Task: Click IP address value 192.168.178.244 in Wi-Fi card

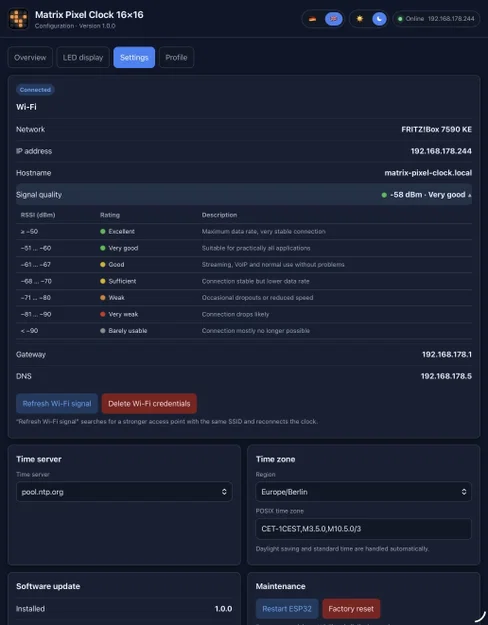Action: point(441,151)
